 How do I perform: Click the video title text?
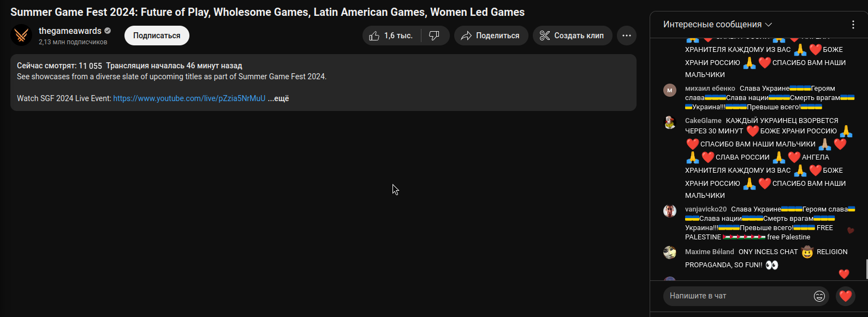click(267, 12)
